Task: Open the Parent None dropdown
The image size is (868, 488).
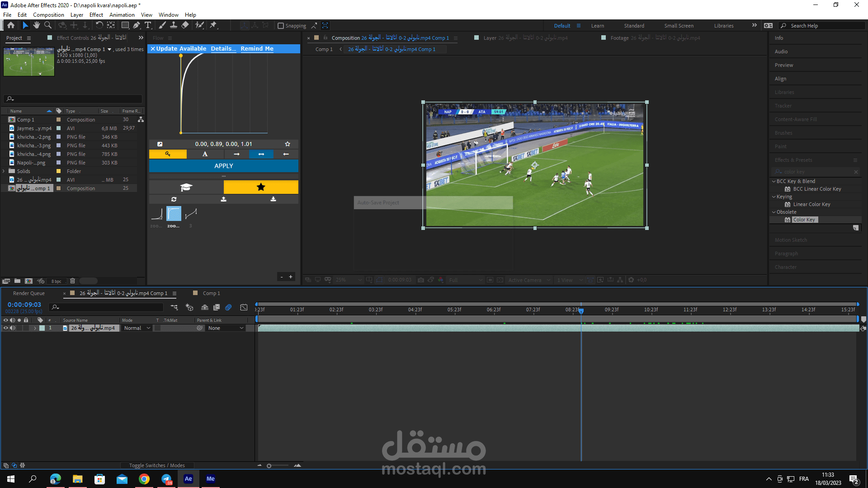Action: click(226, 328)
